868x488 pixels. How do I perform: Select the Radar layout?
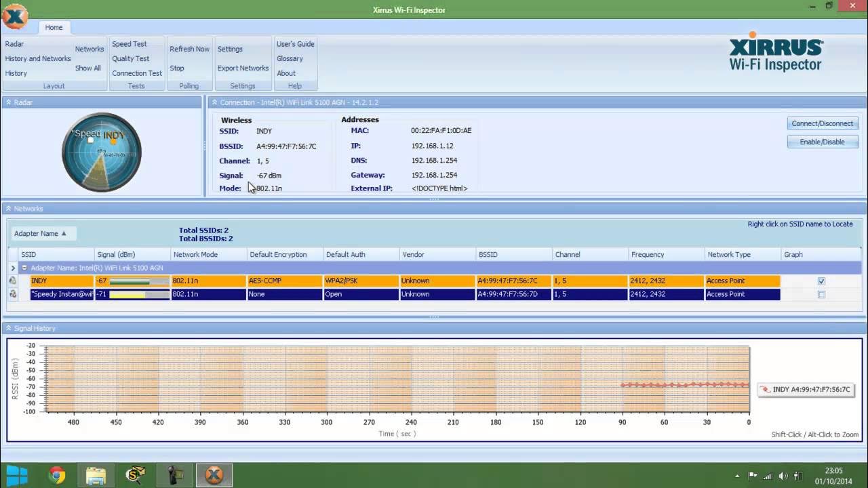(14, 44)
